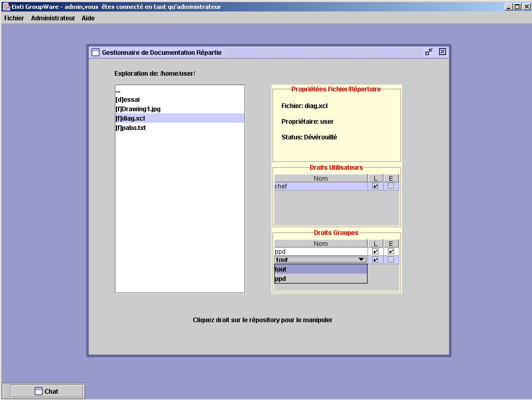Toggle ppd group L checkbox
The width and height of the screenshot is (532, 400).
(375, 252)
